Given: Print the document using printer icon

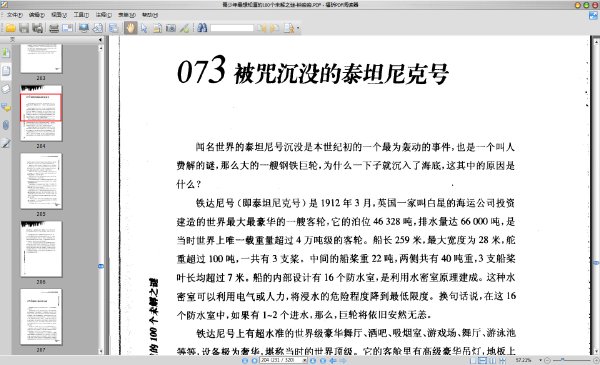Looking at the screenshot, I should pos(54,28).
